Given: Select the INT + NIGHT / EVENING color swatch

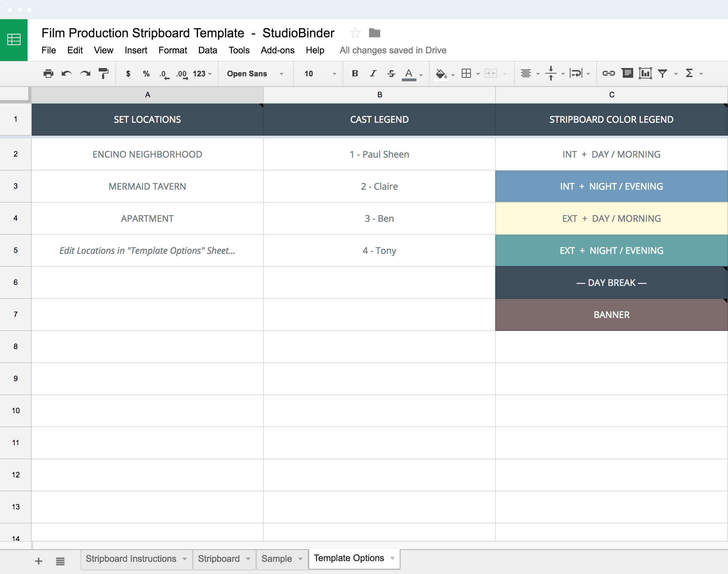Looking at the screenshot, I should [x=611, y=186].
